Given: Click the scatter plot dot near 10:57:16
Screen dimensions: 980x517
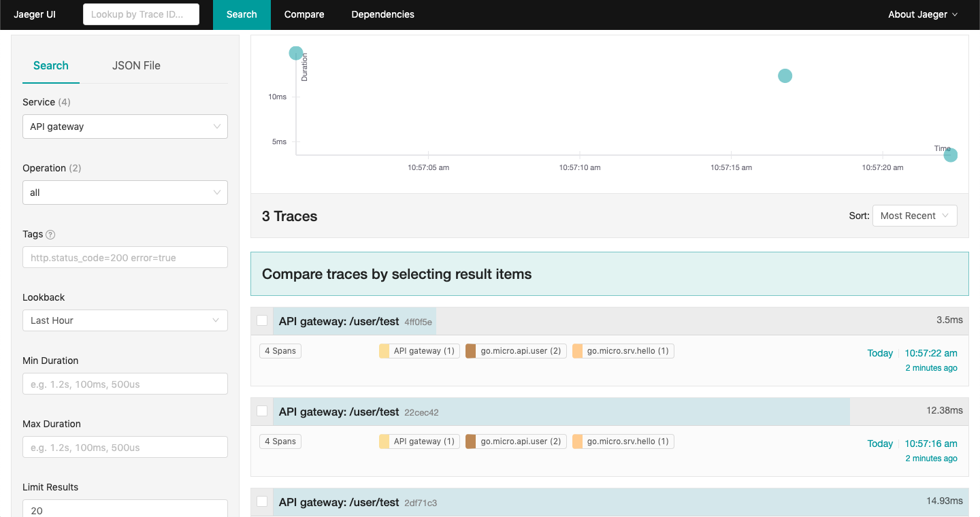Looking at the screenshot, I should tap(785, 76).
